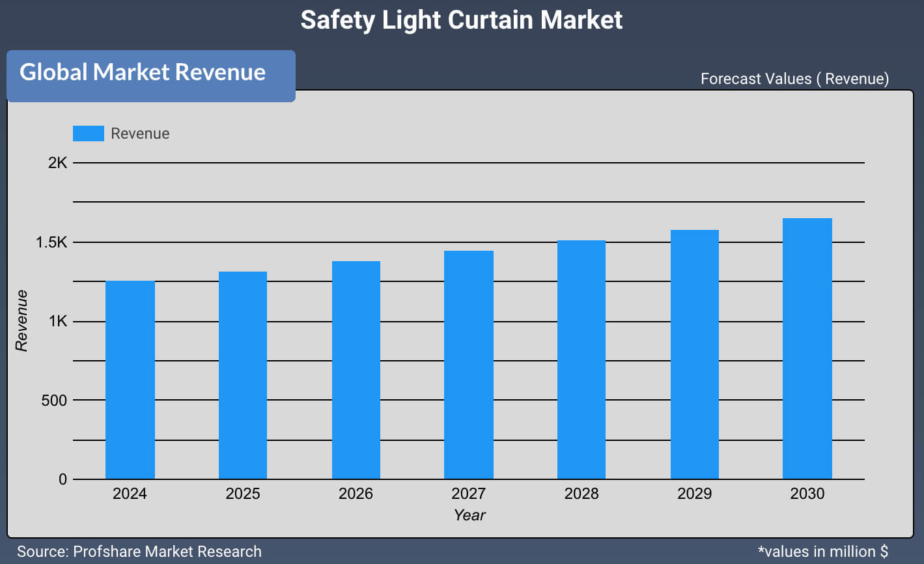924x564 pixels.
Task: Click the 0 y-axis label
Action: (x=63, y=479)
